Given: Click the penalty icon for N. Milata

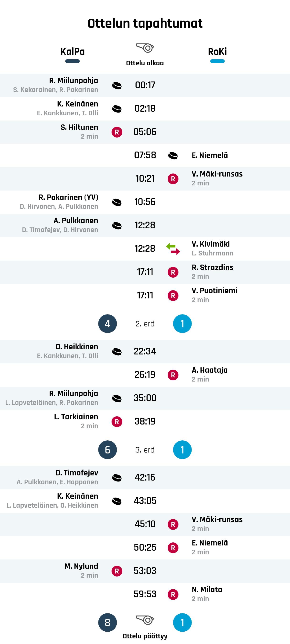Looking at the screenshot, I should [x=173, y=594].
